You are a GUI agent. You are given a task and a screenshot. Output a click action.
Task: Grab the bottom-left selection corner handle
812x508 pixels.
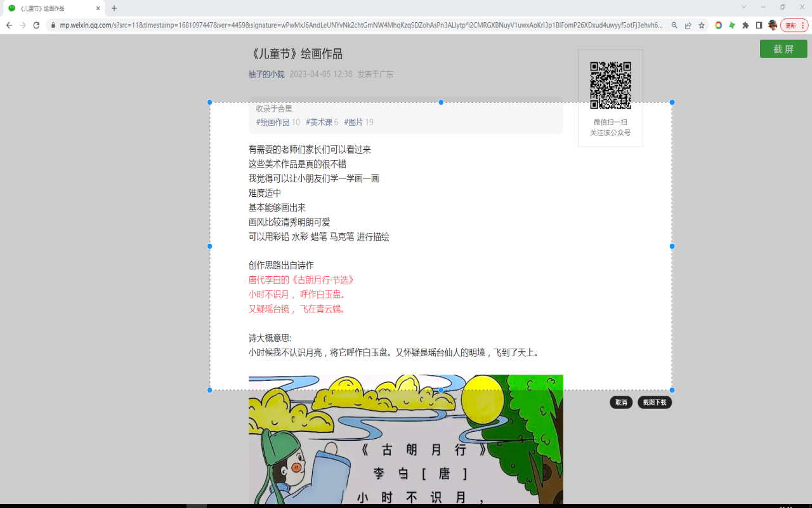(210, 390)
